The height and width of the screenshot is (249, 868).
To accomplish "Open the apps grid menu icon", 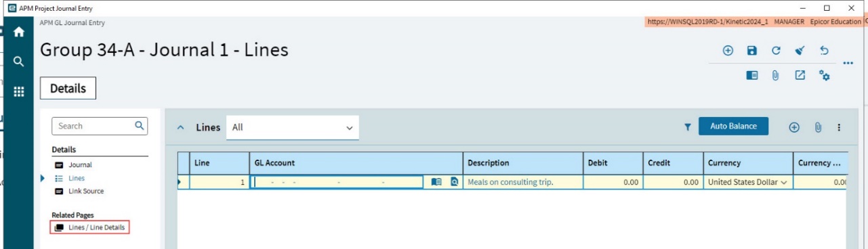I will (19, 92).
